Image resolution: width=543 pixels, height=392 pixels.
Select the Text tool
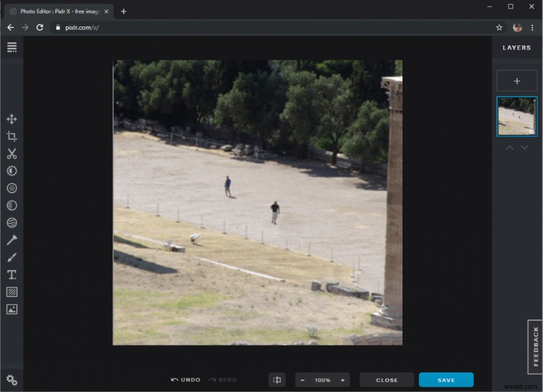12,274
